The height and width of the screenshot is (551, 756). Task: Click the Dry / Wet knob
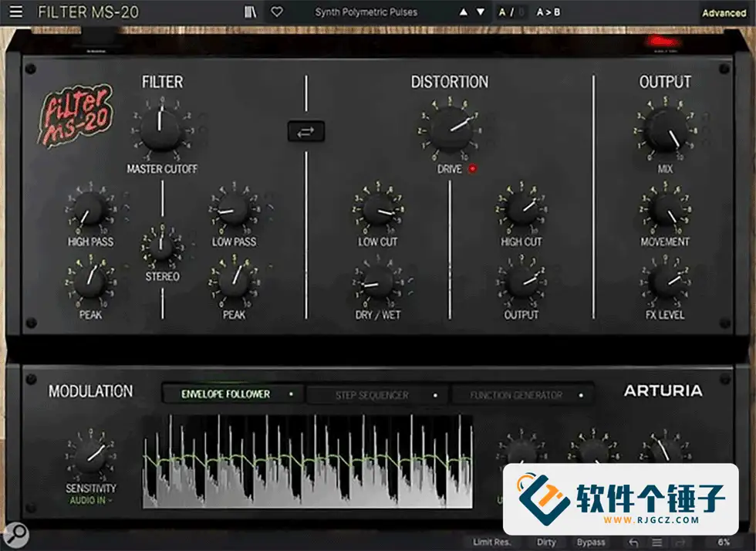(377, 282)
